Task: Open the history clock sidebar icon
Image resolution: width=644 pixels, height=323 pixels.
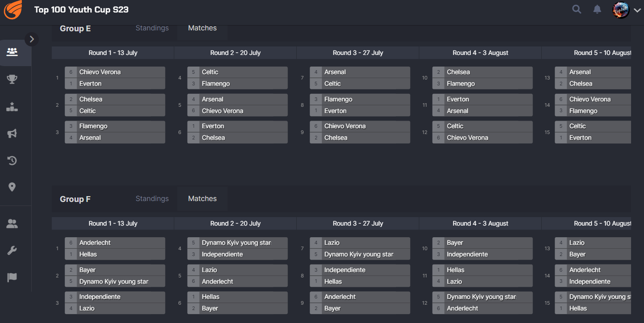Action: tap(12, 160)
